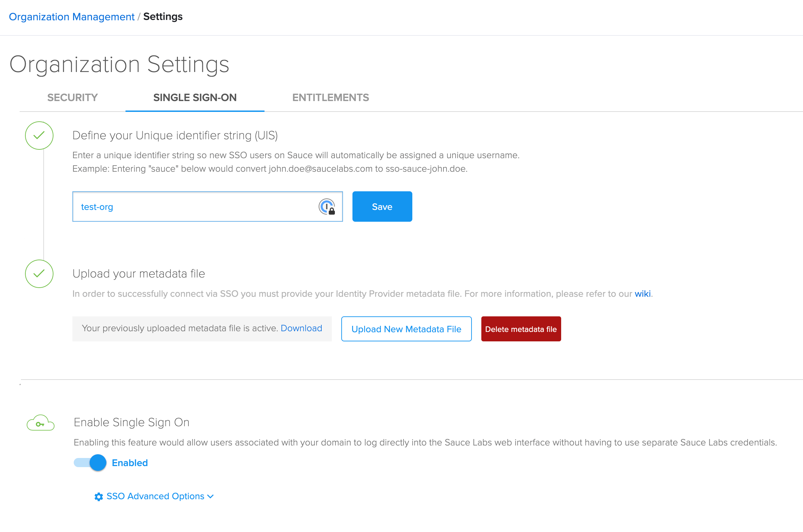Click the cloud key icon near Enable Single Sign On

(x=40, y=423)
